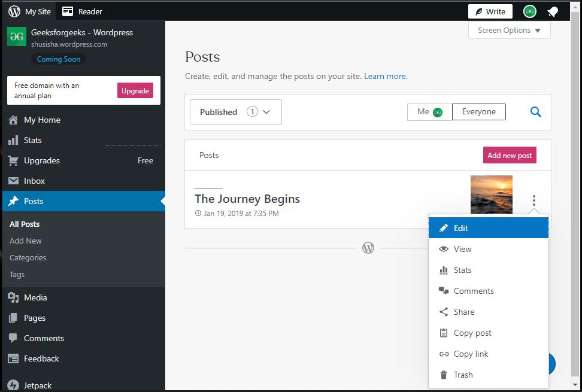Open the Reader view
Viewport: 582px width, 392px height.
[82, 11]
